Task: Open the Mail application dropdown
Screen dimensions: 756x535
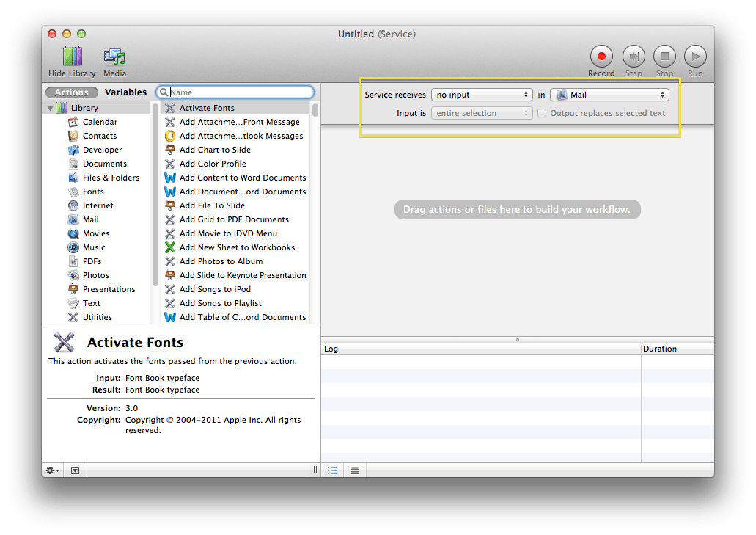Action: coord(609,95)
